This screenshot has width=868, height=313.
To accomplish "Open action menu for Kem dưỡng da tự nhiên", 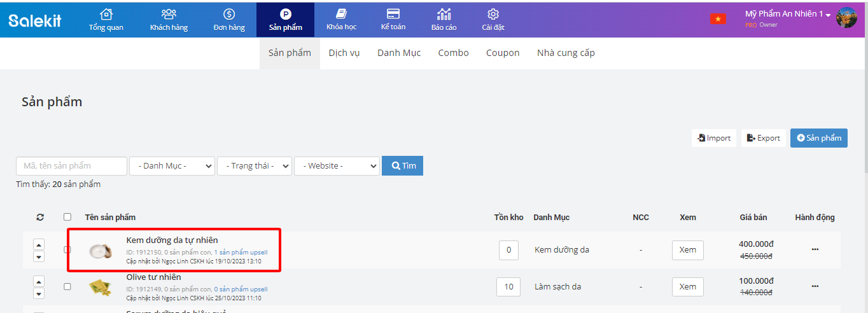I will pyautogui.click(x=815, y=249).
